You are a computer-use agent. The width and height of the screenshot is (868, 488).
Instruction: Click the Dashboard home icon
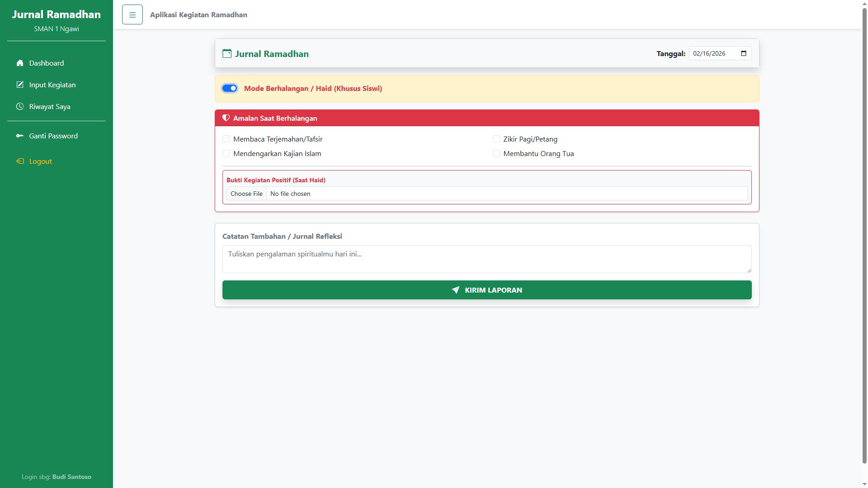coord(20,63)
